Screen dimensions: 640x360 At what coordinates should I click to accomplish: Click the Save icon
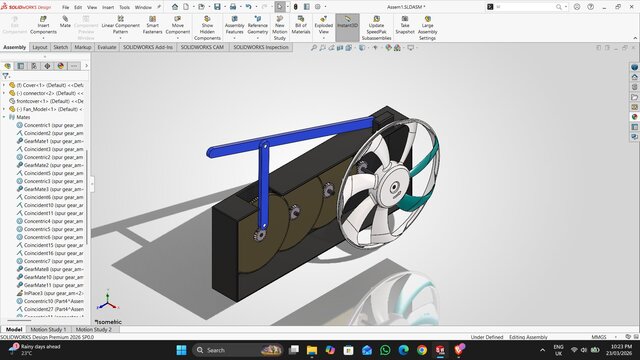click(x=217, y=7)
